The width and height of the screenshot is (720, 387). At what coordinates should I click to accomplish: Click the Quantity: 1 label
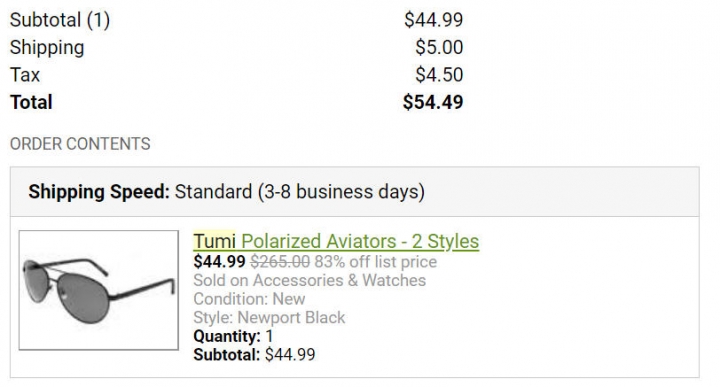tap(233, 336)
